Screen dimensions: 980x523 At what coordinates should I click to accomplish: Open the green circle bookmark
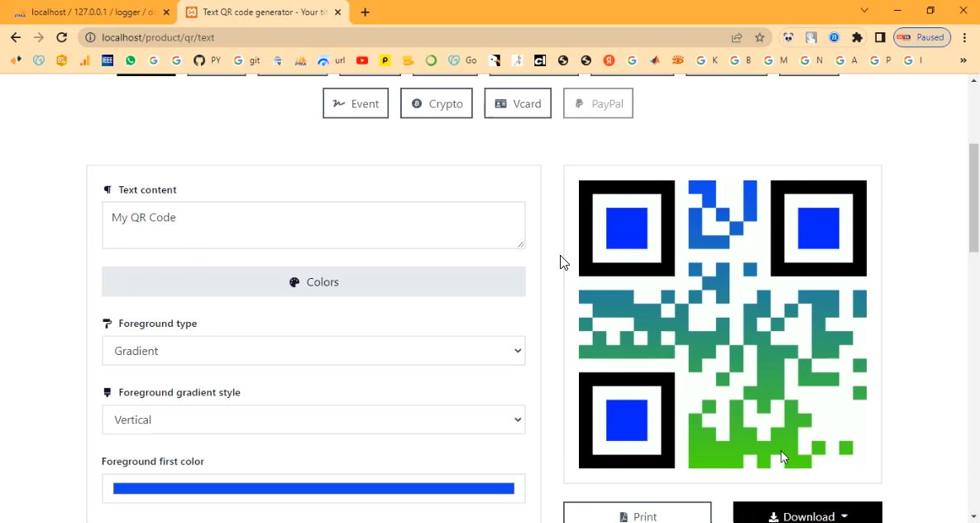click(x=431, y=60)
